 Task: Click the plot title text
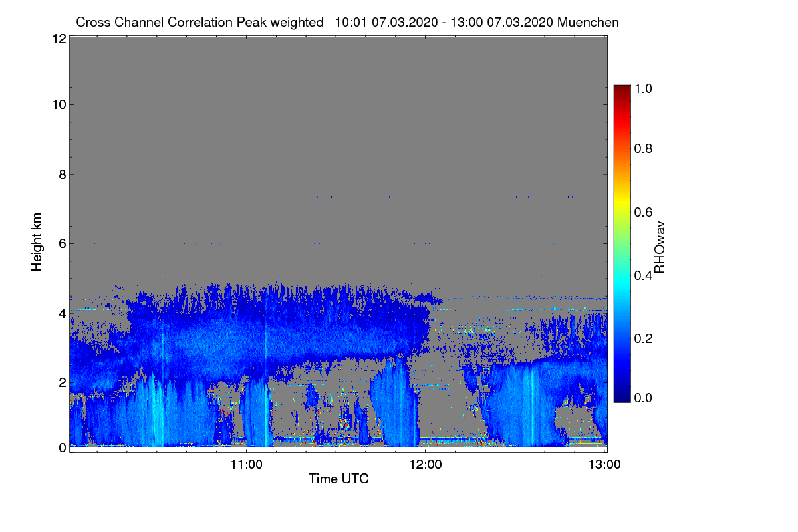[347, 22]
